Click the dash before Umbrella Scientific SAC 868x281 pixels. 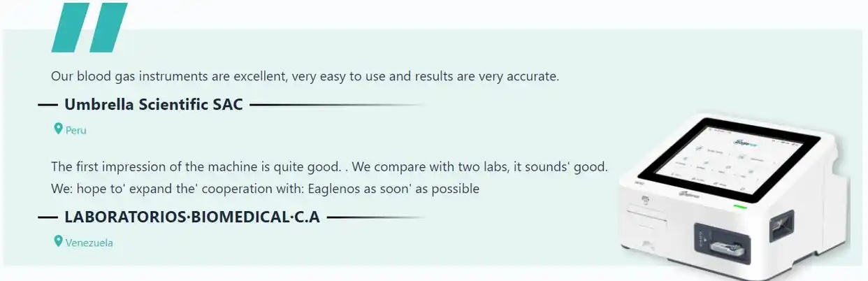tap(48, 105)
